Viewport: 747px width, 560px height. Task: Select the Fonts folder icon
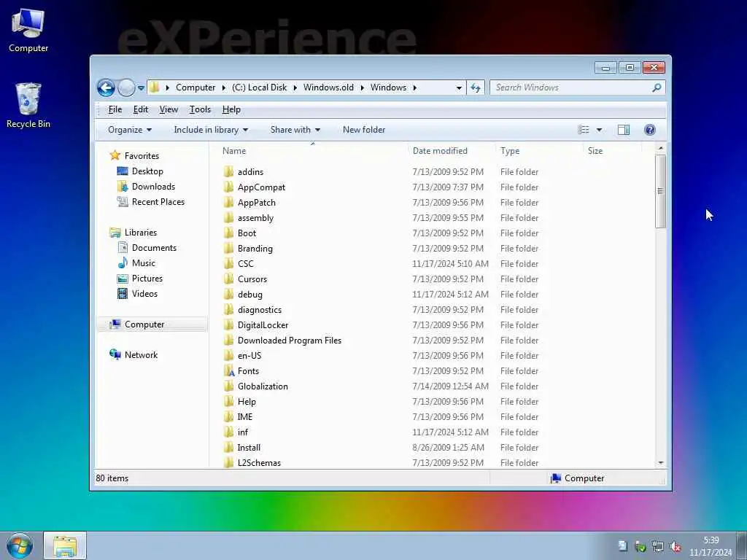point(228,371)
